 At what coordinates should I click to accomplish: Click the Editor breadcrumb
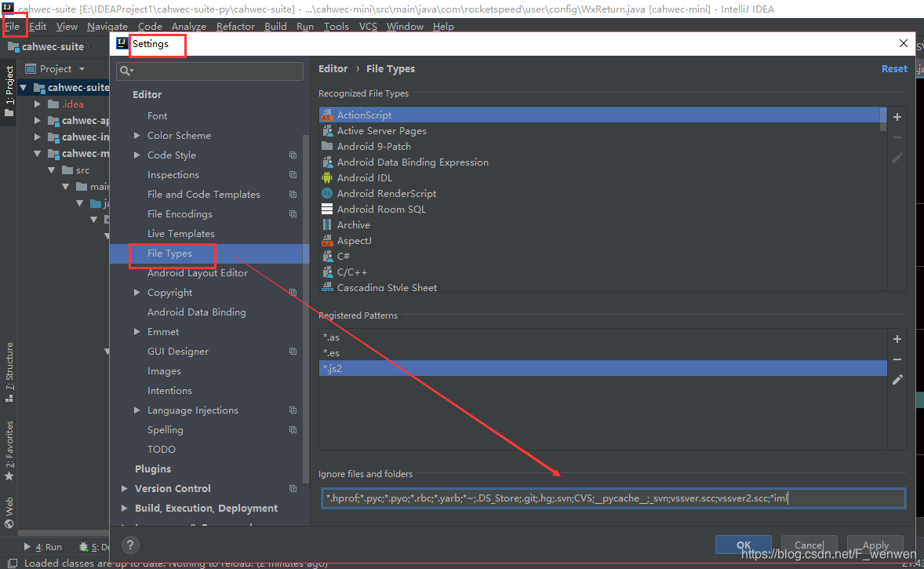point(333,68)
